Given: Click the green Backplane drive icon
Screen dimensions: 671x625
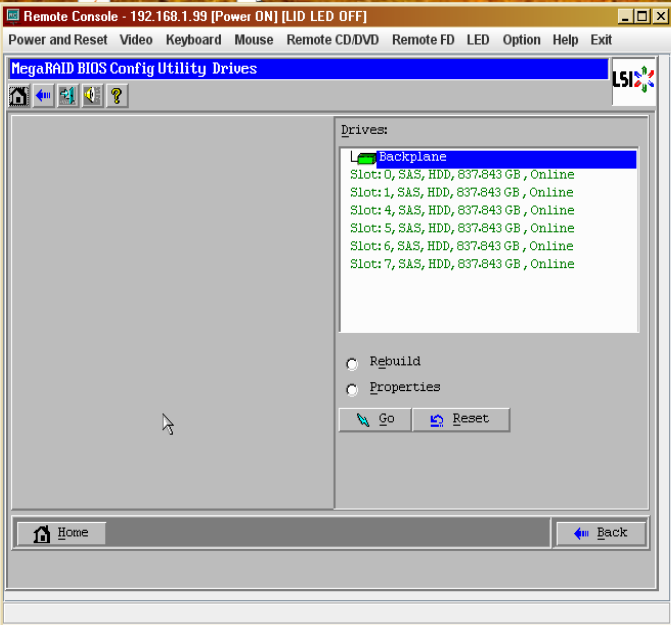Looking at the screenshot, I should (x=366, y=159).
